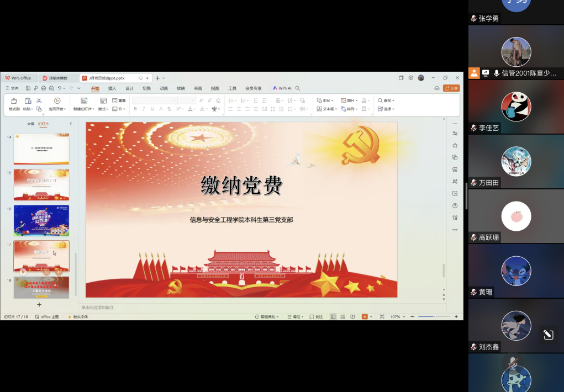Click the Cut scissors icon

click(39, 100)
